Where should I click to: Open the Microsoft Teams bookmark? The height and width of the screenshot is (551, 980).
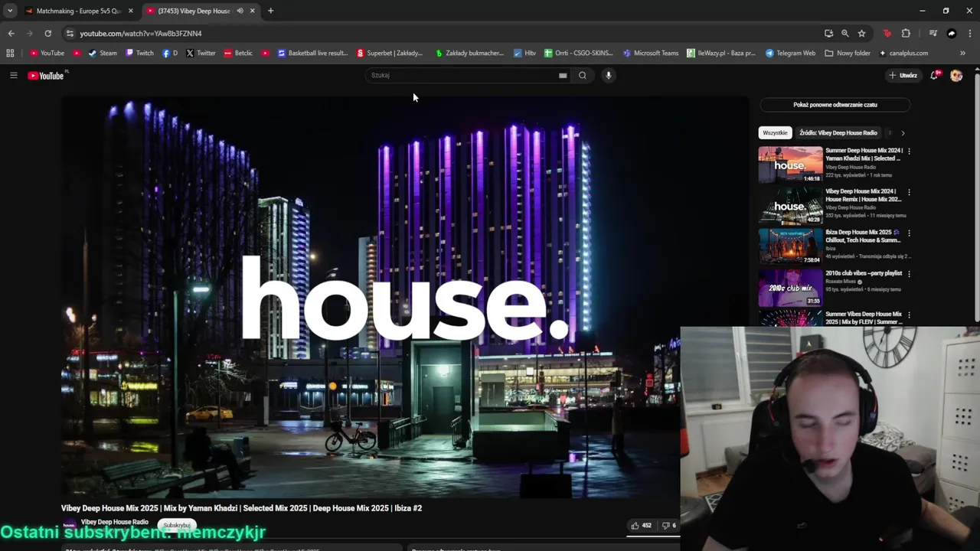[x=651, y=54]
